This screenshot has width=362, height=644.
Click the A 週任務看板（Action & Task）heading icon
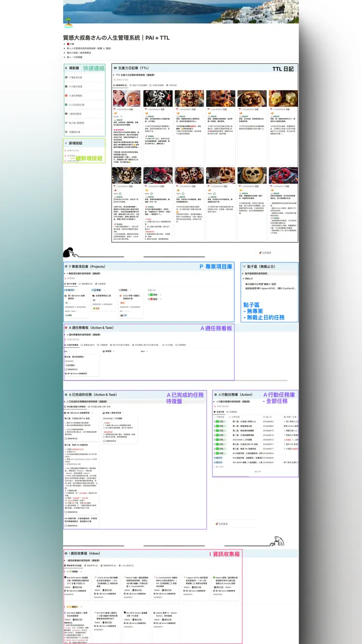coord(67,328)
